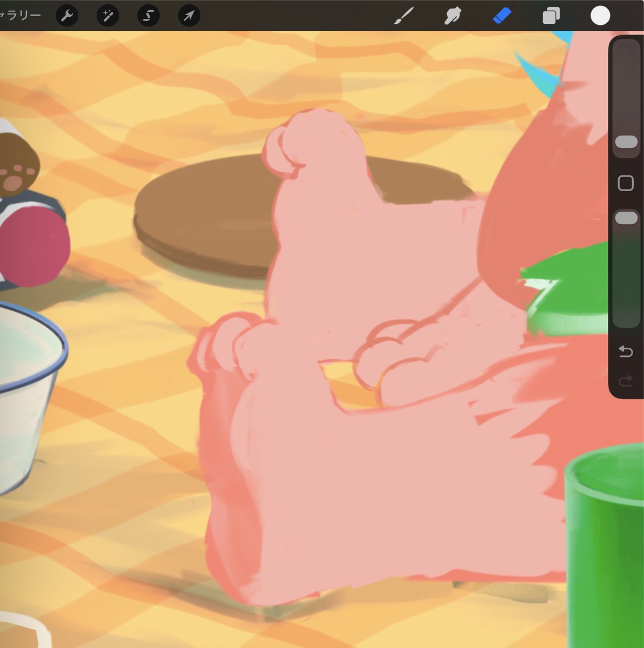Redo the last undone stroke
644x648 pixels.
point(626,381)
